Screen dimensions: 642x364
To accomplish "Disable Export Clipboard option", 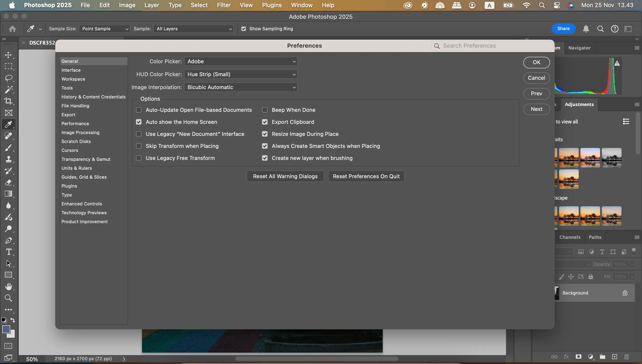I will coord(265,122).
